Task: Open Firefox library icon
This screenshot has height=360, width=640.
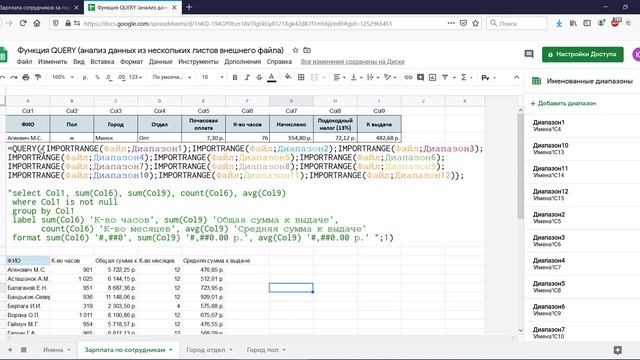Action: 573,23
